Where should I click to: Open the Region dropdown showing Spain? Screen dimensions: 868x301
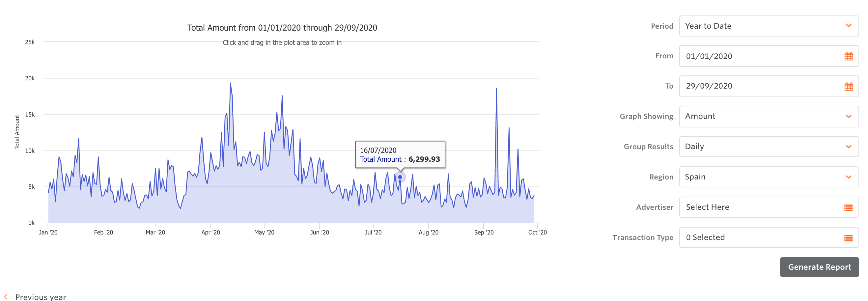pos(768,177)
